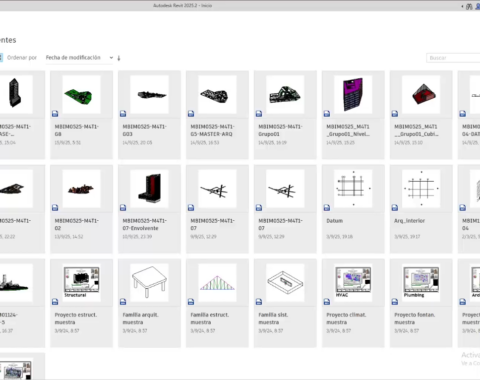Select the name 'Familia estruct. muestra'
The image size is (480, 380).
click(x=210, y=318)
